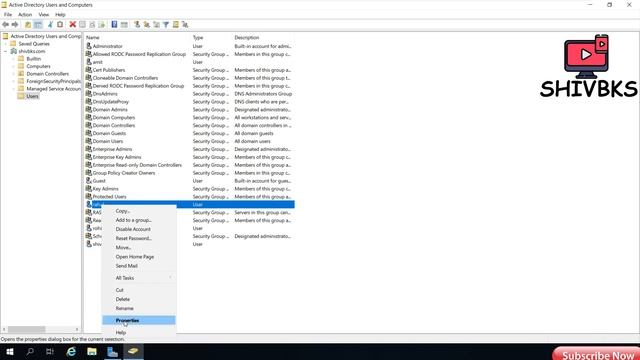Choose Add to a group in context menu
Viewport: 640px width, 360px height.
click(139, 220)
